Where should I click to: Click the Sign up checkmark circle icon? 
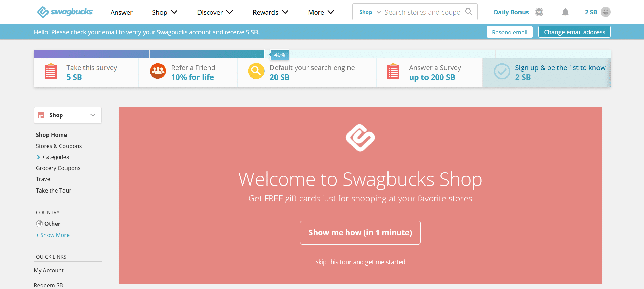[x=502, y=71]
